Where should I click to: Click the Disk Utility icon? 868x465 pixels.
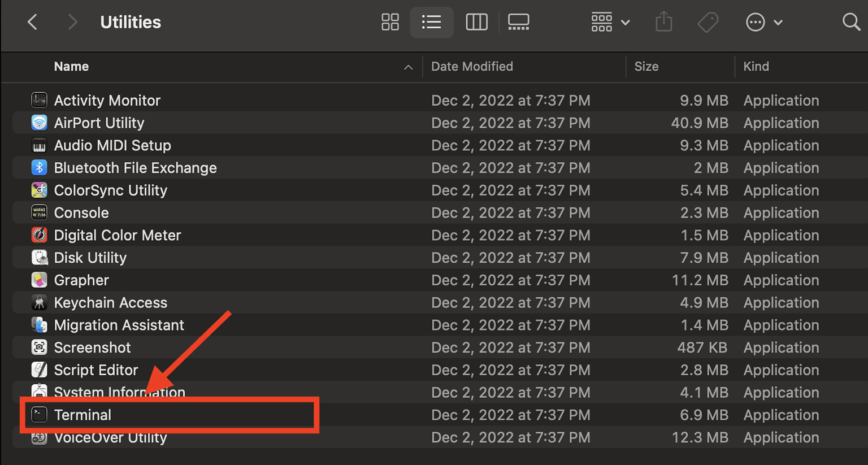click(x=39, y=258)
